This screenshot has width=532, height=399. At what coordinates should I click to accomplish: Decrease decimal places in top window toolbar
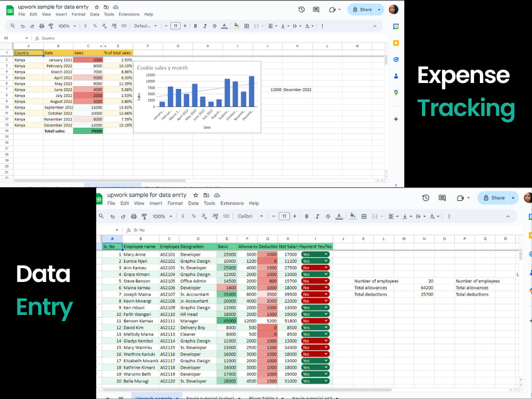[104, 26]
